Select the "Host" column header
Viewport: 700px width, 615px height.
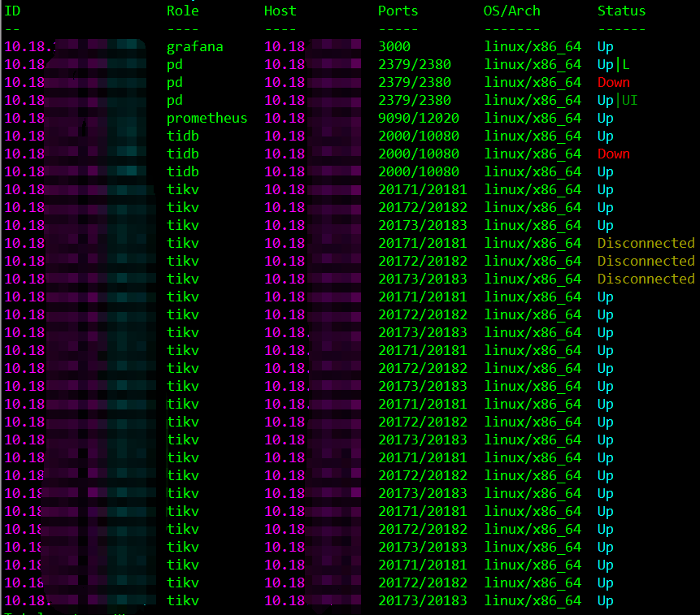tap(280, 11)
